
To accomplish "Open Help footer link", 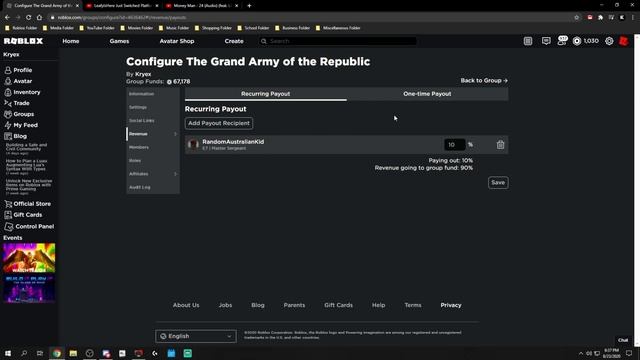I will click(378, 305).
